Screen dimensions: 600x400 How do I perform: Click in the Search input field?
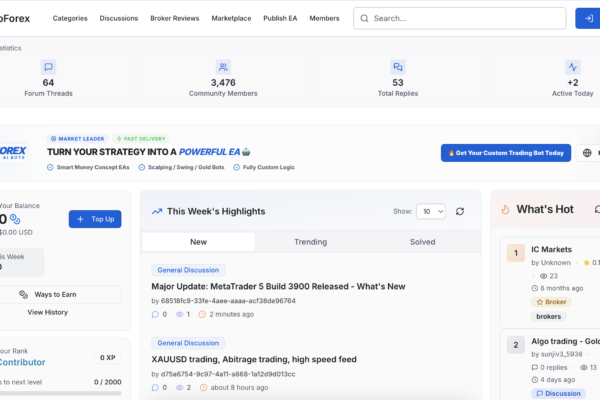tap(460, 18)
